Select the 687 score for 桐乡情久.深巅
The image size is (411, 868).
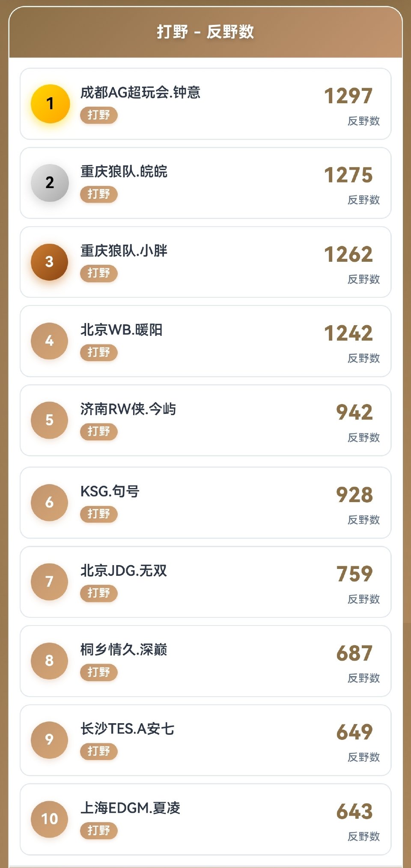tap(354, 653)
